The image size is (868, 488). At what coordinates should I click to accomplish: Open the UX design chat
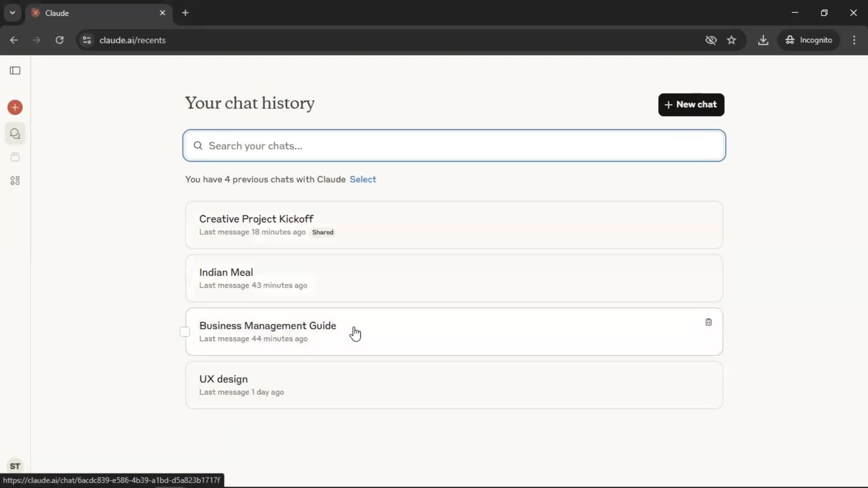tap(454, 385)
